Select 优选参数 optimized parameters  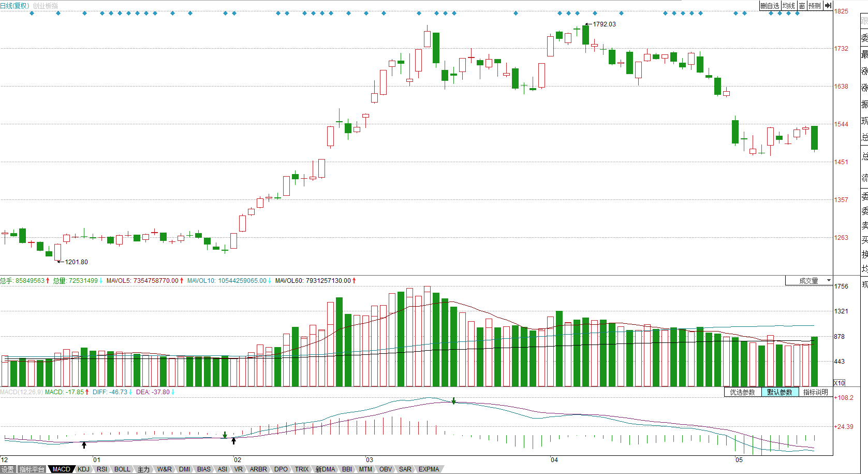pos(743,392)
